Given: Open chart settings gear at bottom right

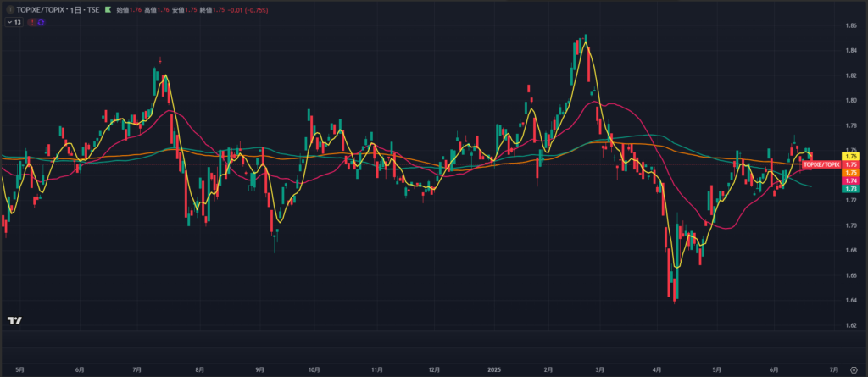Looking at the screenshot, I should click(853, 370).
